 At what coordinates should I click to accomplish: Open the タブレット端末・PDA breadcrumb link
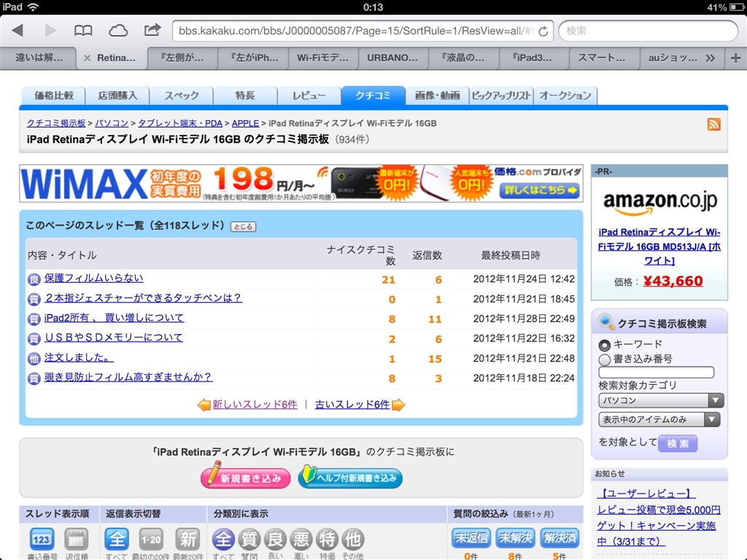pos(180,123)
